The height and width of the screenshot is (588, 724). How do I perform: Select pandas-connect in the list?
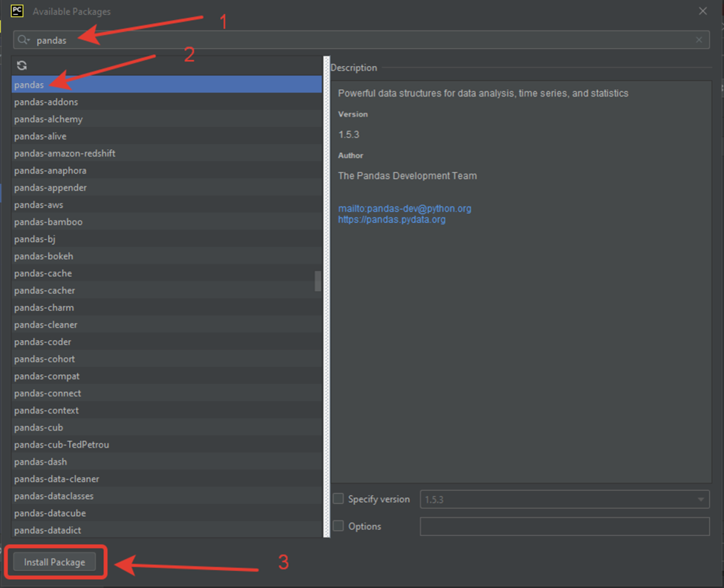pyautogui.click(x=166, y=393)
